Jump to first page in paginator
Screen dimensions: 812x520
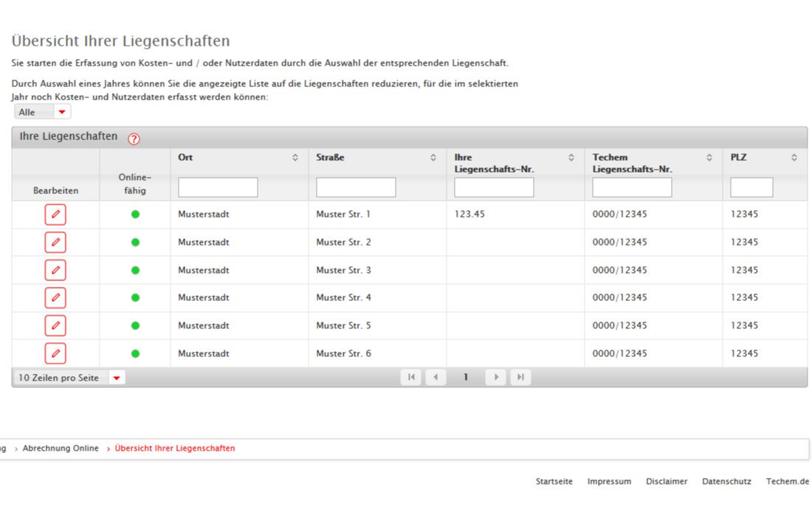pos(410,378)
